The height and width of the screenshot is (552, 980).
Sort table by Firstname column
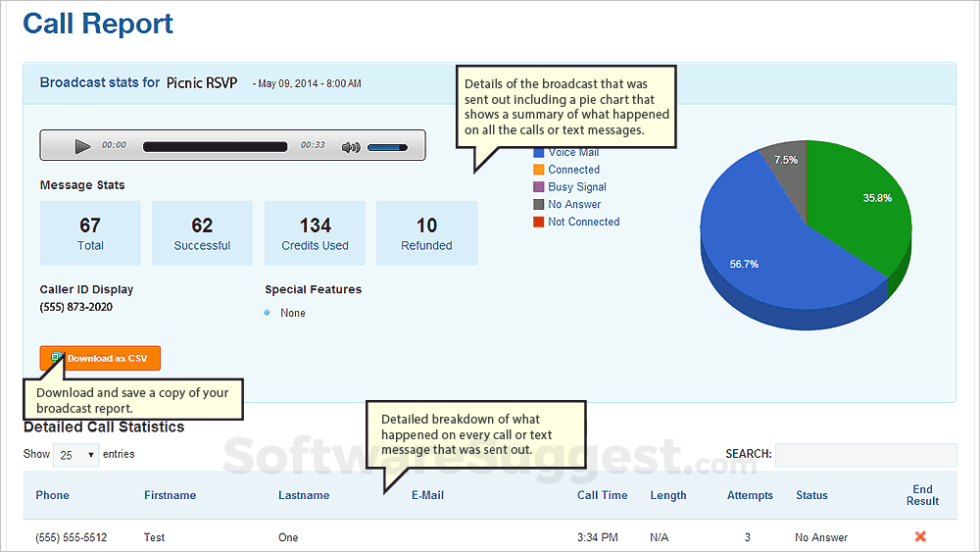pos(170,495)
